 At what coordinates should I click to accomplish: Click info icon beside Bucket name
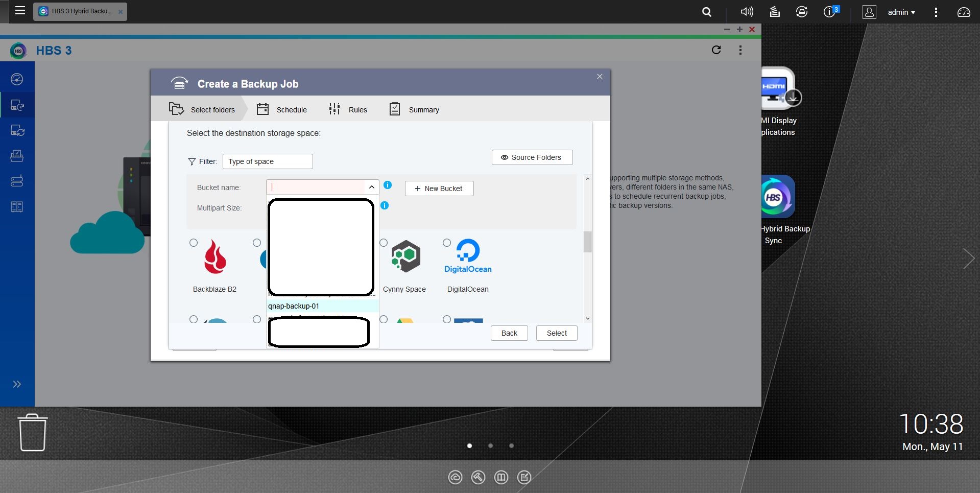pyautogui.click(x=388, y=185)
